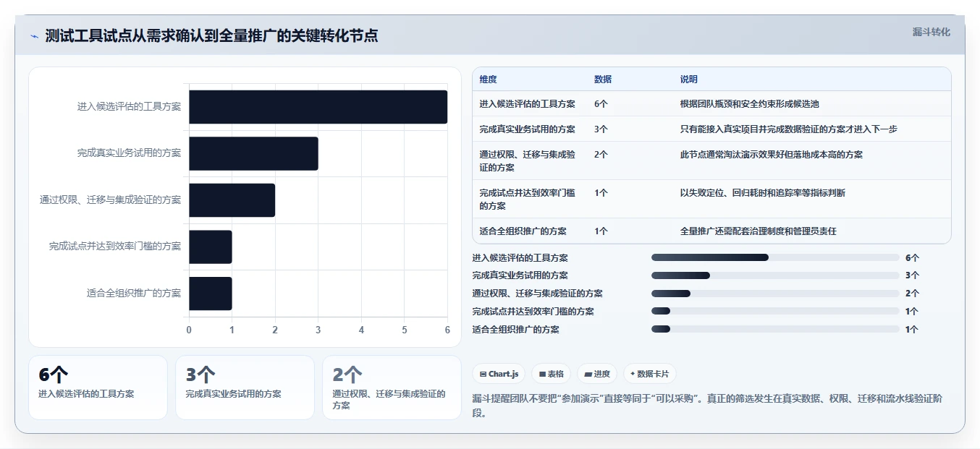
Task: Click the 6个 value beside the first progress bar
Action: pos(912,257)
